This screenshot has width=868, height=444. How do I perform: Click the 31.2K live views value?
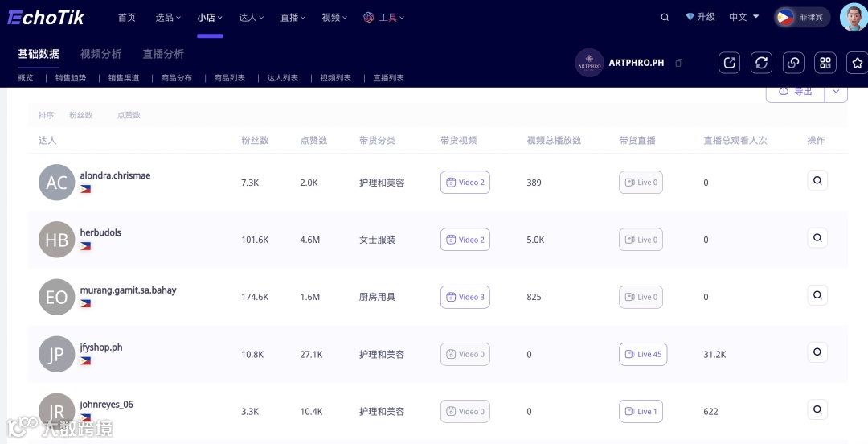click(714, 354)
